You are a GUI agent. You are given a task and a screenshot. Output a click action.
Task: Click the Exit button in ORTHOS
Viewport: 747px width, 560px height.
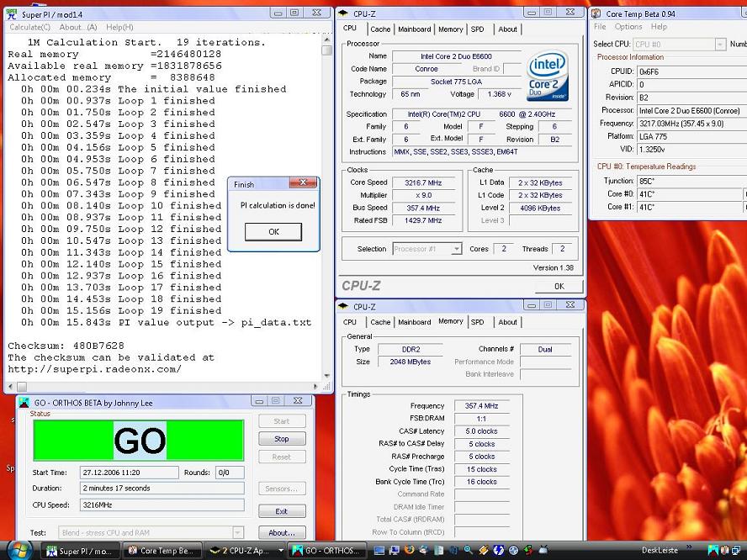pyautogui.click(x=282, y=511)
